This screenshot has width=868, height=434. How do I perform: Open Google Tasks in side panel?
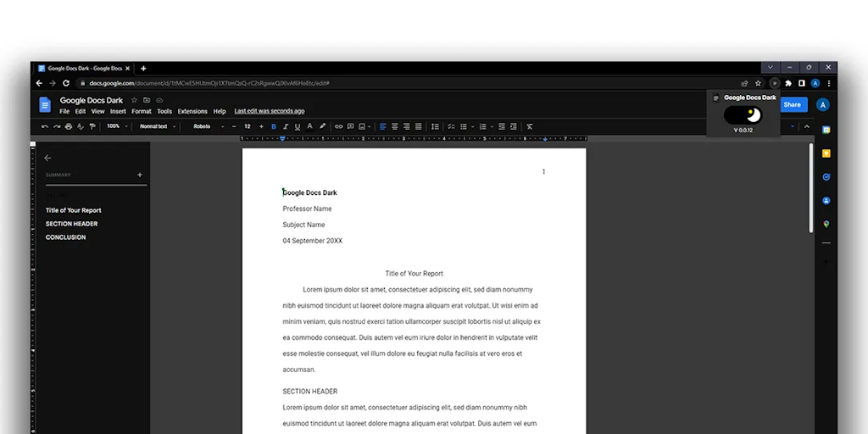coord(826,177)
